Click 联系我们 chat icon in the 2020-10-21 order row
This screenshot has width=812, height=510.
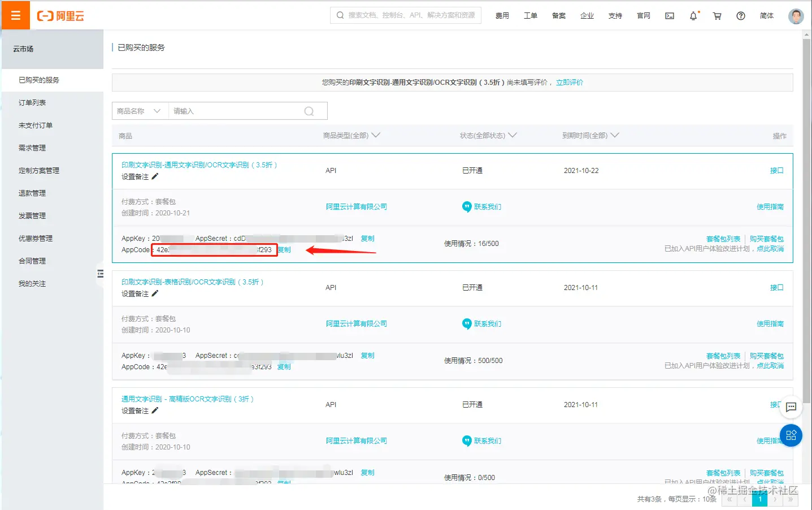click(467, 207)
